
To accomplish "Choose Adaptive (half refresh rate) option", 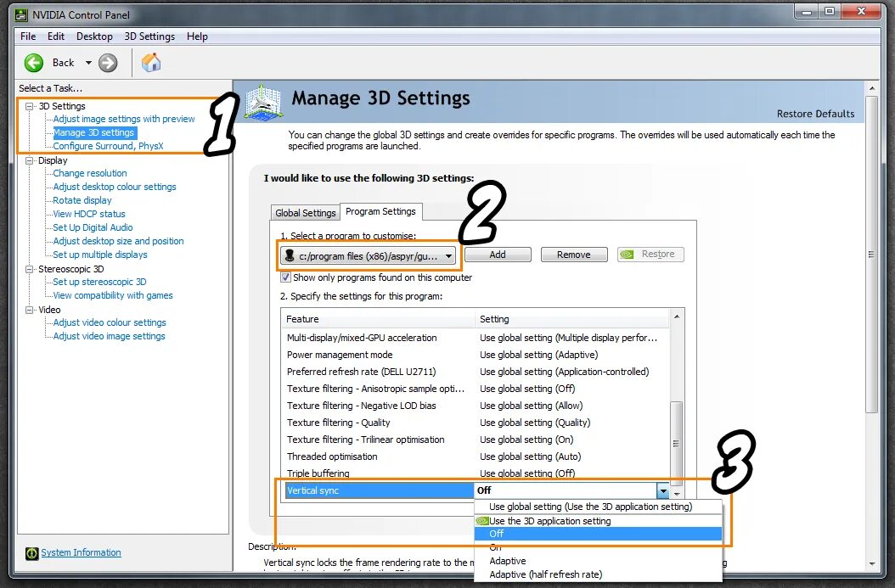I will [598, 575].
